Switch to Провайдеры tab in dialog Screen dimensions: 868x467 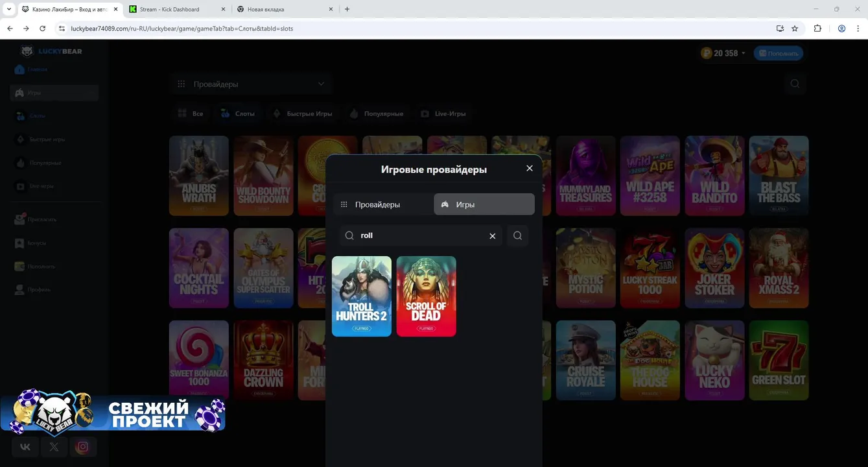(x=384, y=204)
